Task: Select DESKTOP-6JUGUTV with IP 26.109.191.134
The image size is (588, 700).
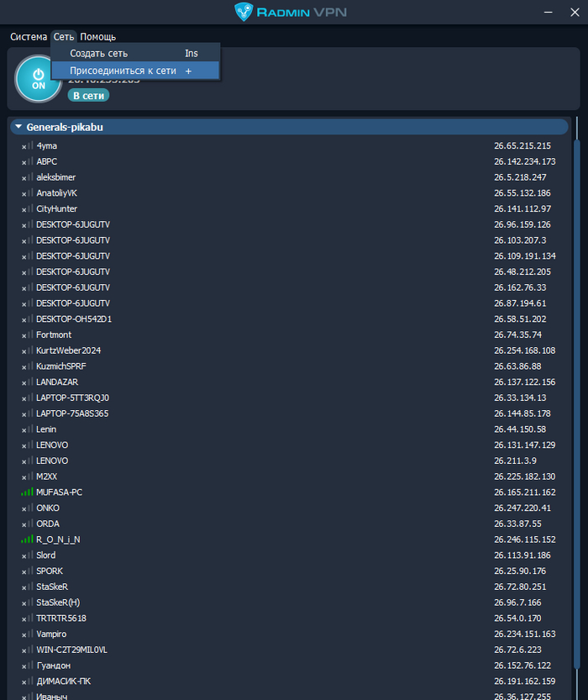Action: click(x=290, y=255)
